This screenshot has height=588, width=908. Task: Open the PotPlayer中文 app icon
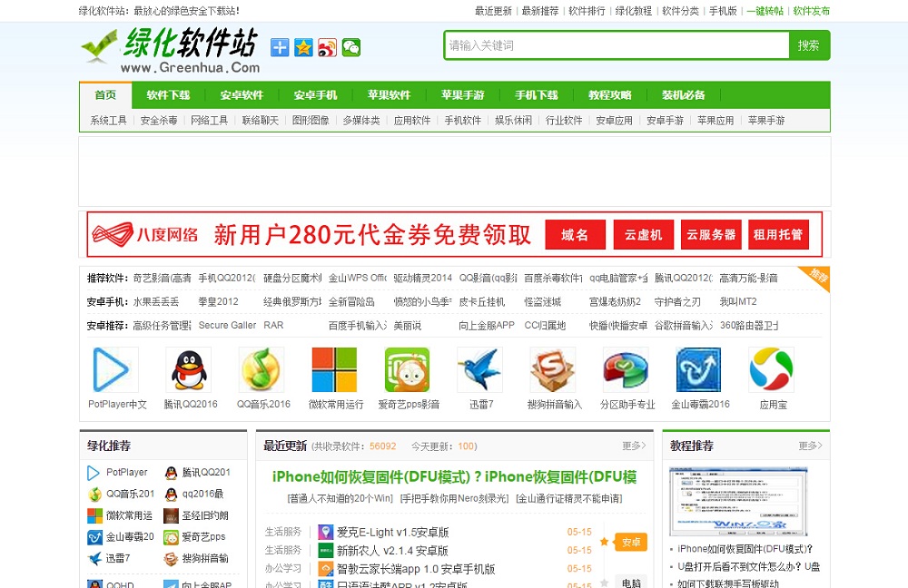(x=116, y=370)
